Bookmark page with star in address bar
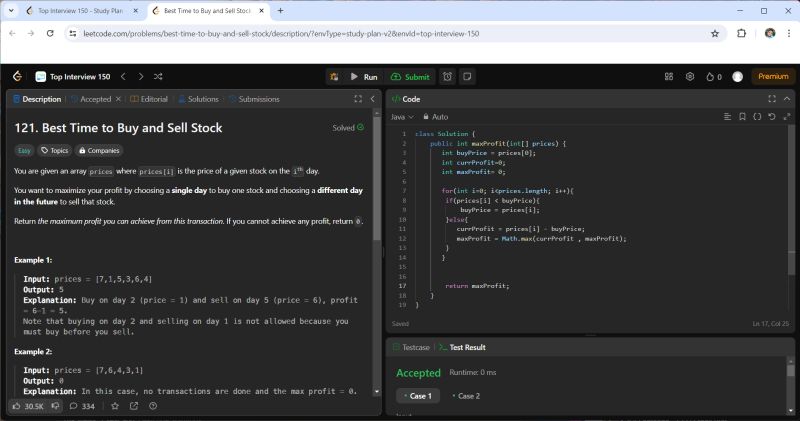800x421 pixels. pos(715,34)
